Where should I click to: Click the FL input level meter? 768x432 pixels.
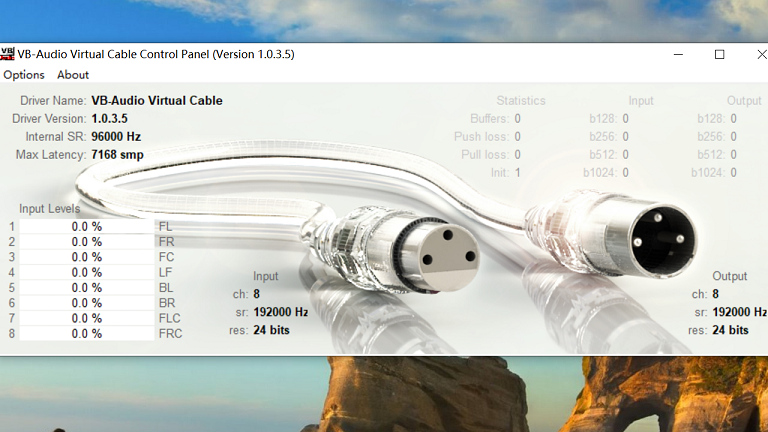pos(87,226)
